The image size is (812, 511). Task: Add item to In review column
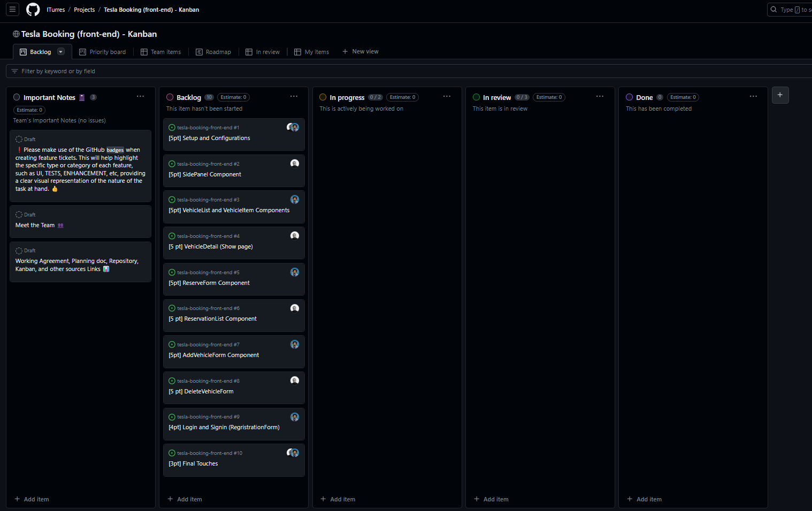point(491,499)
